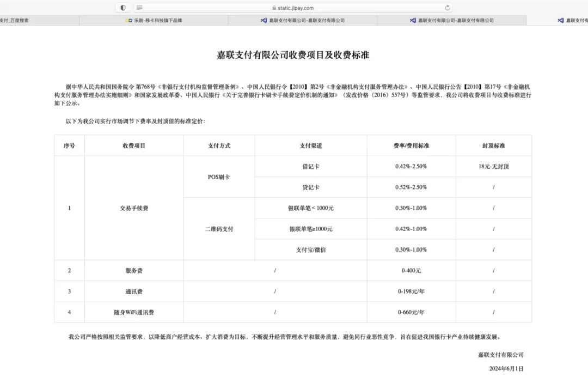The image size is (588, 383).
Task: Click the reload page icon
Action: (x=448, y=8)
